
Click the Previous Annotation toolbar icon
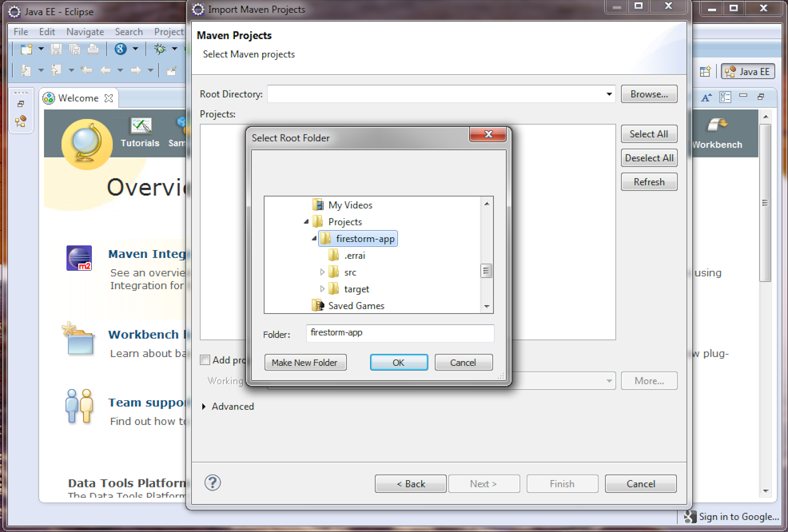tap(56, 70)
